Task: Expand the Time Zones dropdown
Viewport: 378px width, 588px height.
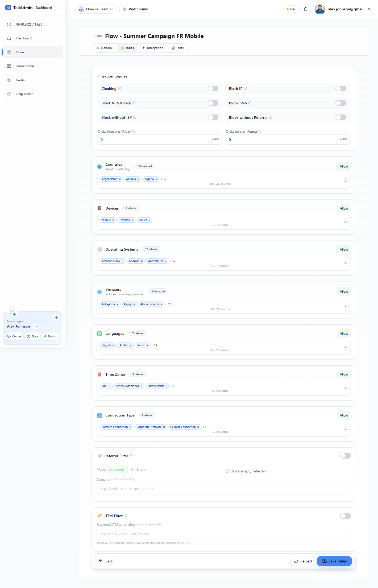Action: point(345,388)
